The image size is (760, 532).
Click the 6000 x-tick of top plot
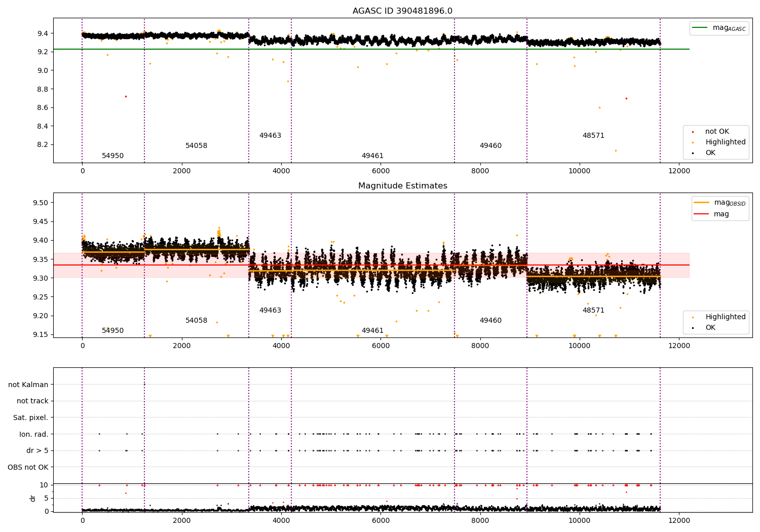(x=381, y=171)
